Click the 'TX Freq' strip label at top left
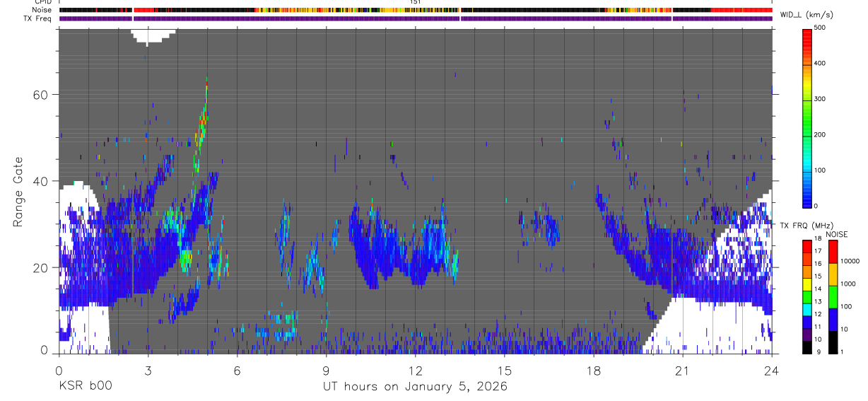The height and width of the screenshot is (401, 868). click(37, 18)
